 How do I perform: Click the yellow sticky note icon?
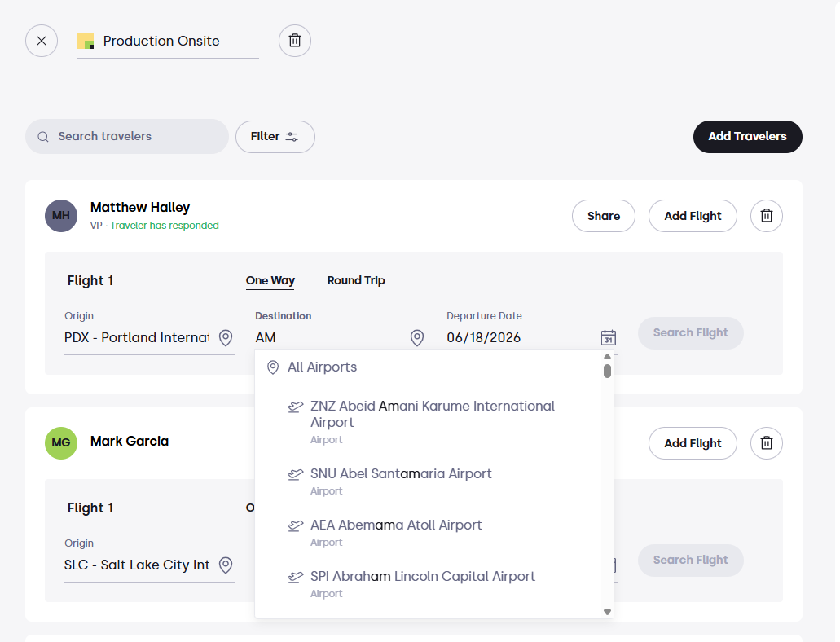tap(86, 41)
